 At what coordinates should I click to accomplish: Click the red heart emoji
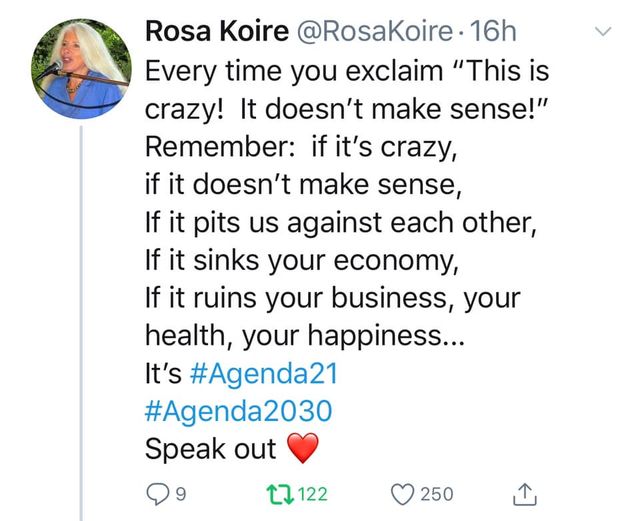pos(302,449)
